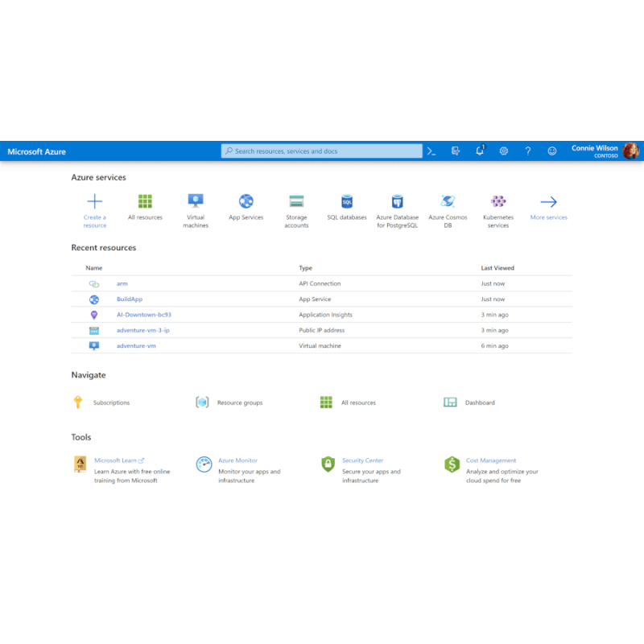Image resolution: width=644 pixels, height=644 pixels.
Task: Click the Subscriptions key icon
Action: click(x=78, y=402)
